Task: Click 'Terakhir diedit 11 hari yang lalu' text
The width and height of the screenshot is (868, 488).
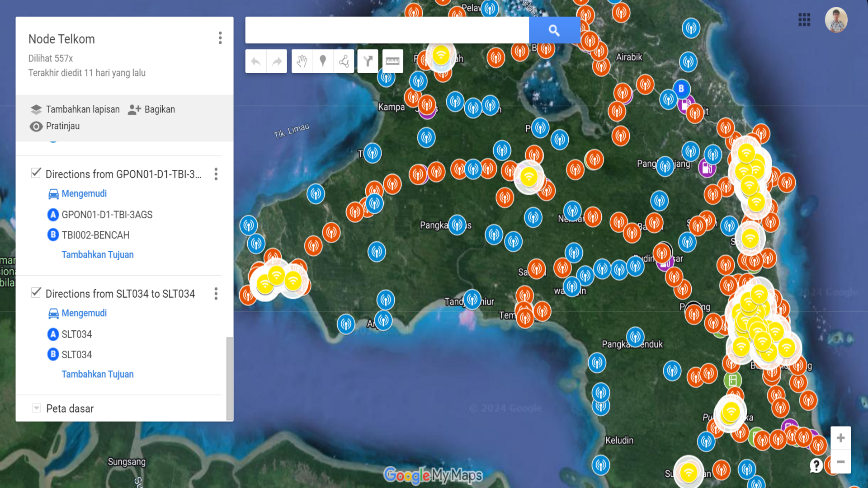Action: pyautogui.click(x=87, y=73)
